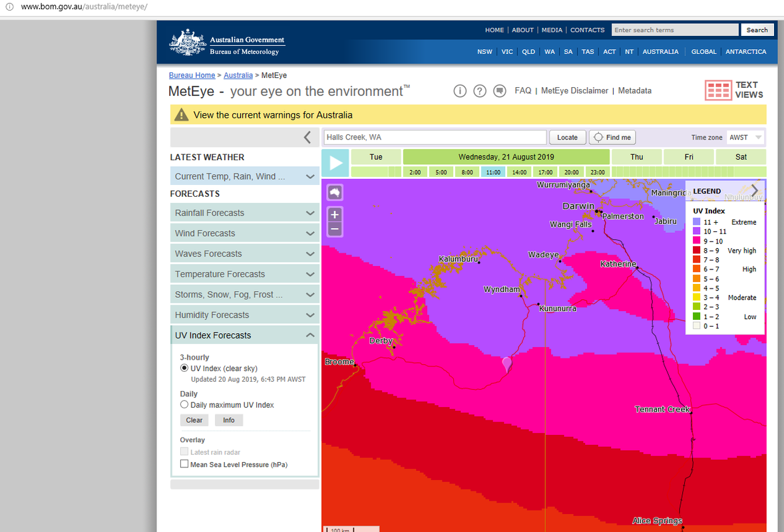784x532 pixels.
Task: Click the Find me crosshair button
Action: click(612, 138)
